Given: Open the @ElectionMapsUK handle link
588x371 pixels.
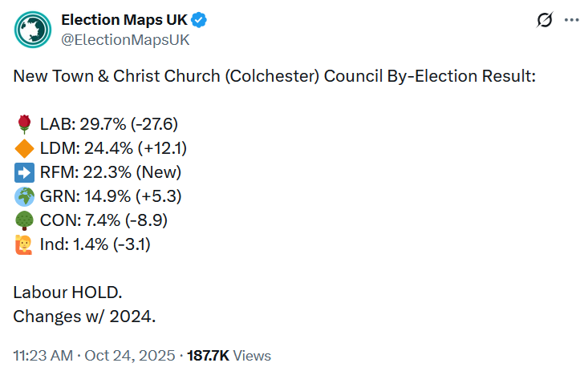Looking at the screenshot, I should [126, 38].
